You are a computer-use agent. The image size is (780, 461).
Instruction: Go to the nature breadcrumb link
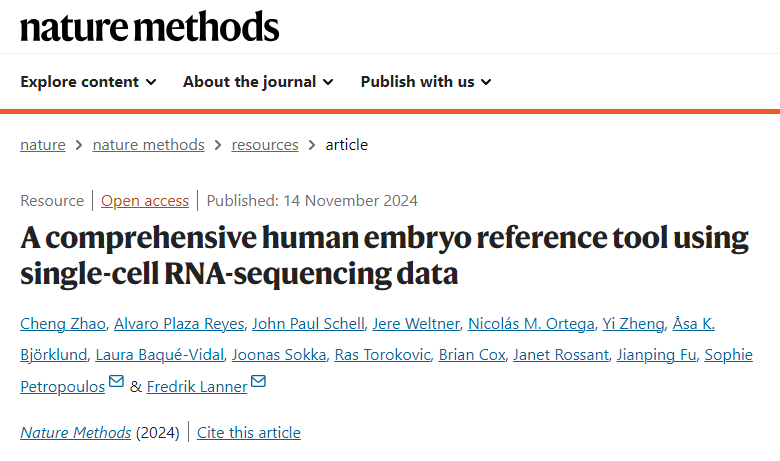pyautogui.click(x=43, y=145)
